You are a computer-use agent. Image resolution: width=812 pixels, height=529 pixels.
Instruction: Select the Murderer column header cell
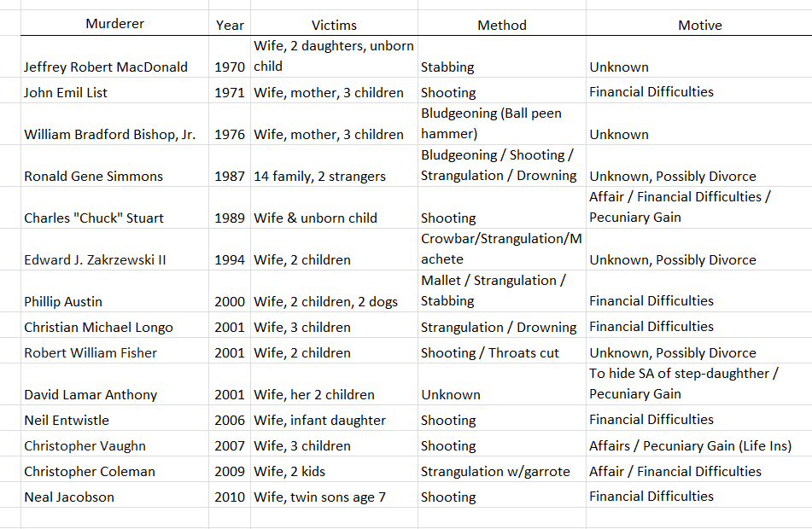115,25
